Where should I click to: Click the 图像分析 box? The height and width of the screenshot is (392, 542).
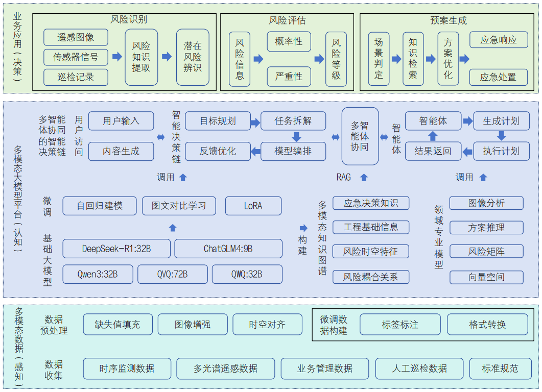coord(486,203)
